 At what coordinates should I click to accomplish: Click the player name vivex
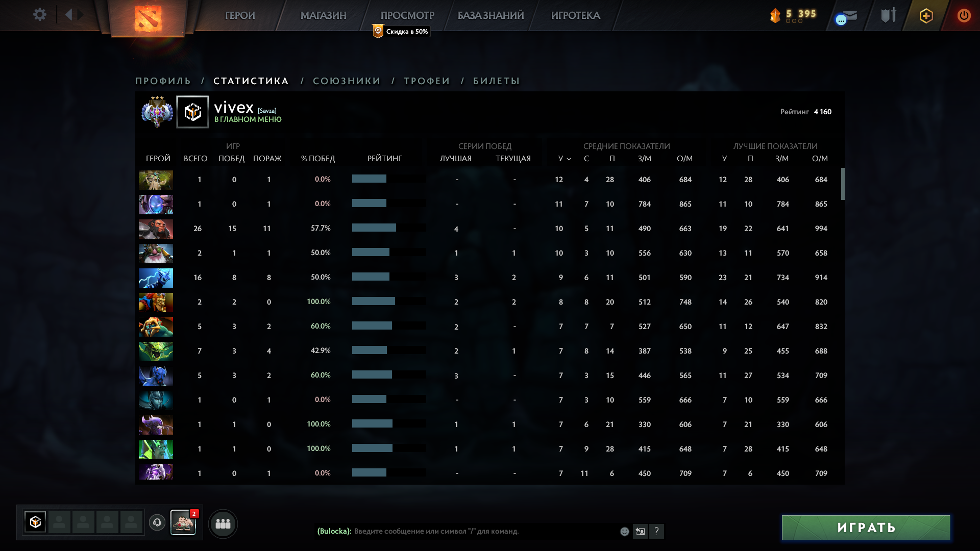234,108
